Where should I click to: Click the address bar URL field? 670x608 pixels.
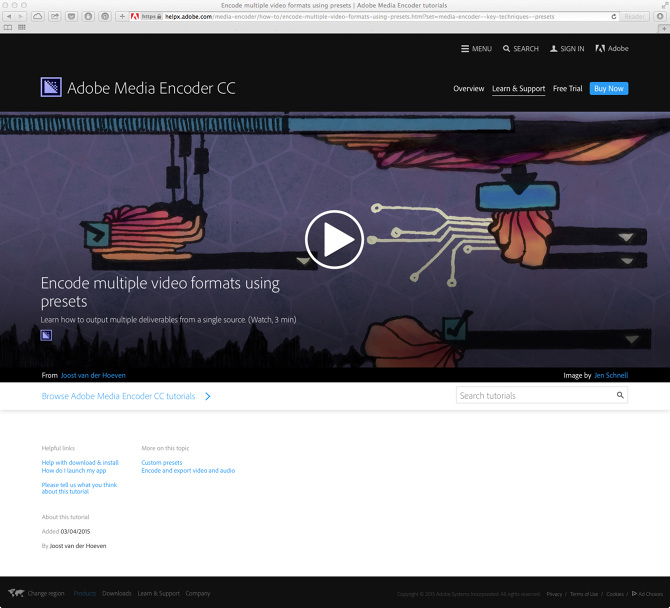(x=376, y=16)
